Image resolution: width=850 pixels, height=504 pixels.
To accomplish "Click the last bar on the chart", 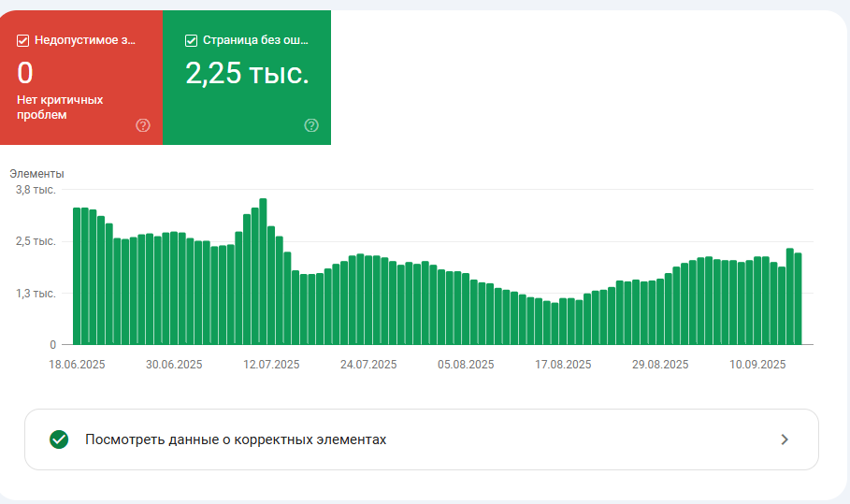I will point(798,298).
